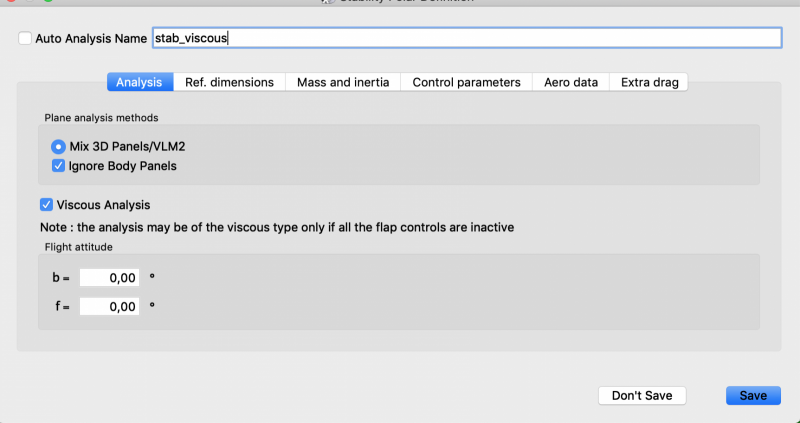Click the blue Save button

click(753, 395)
